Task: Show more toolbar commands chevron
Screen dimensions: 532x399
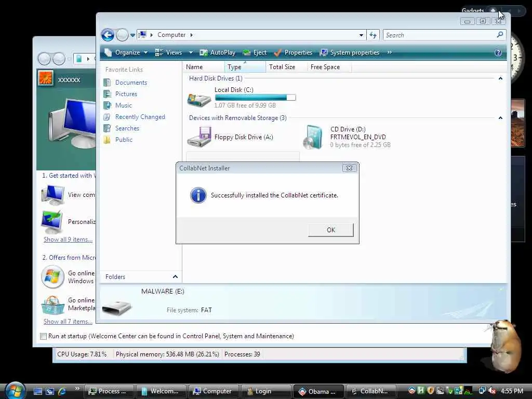Action: [390, 52]
